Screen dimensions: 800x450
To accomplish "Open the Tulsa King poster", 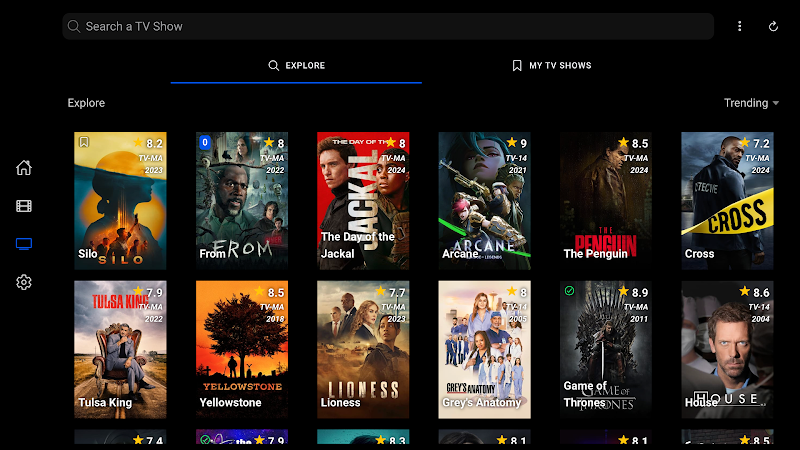I will [x=120, y=349].
